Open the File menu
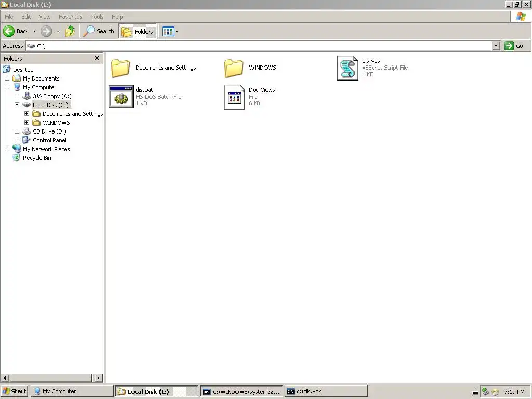 tap(9, 17)
